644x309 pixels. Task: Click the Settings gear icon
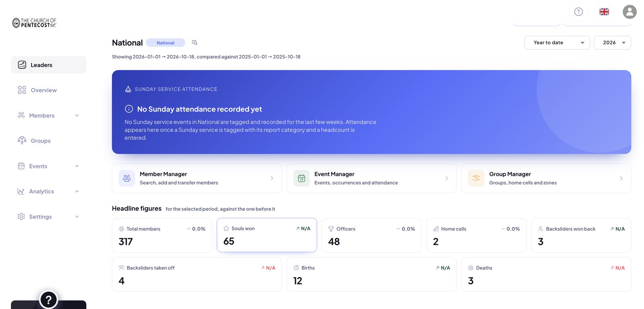pyautogui.click(x=21, y=216)
